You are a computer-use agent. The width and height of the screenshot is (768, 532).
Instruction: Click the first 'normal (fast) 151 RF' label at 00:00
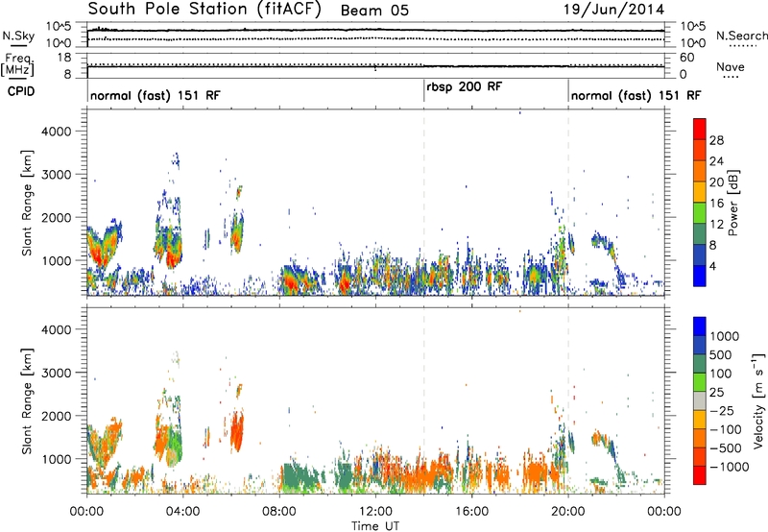[156, 95]
